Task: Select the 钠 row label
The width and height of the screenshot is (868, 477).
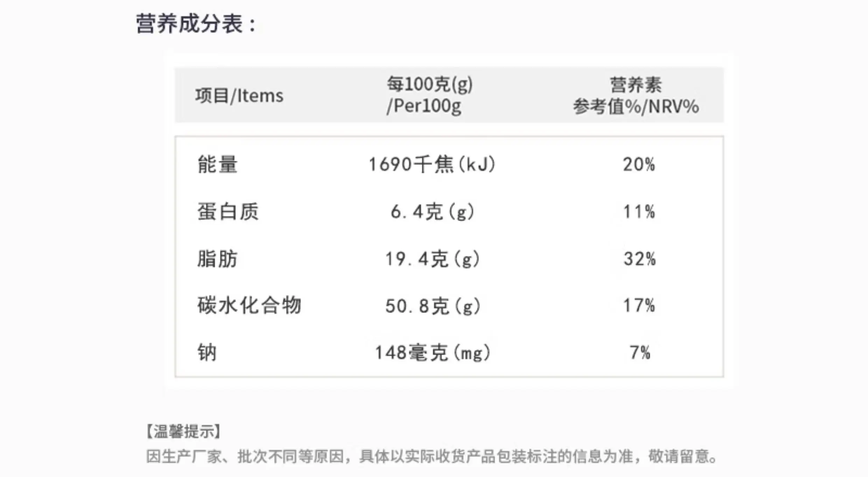Action: (x=207, y=352)
